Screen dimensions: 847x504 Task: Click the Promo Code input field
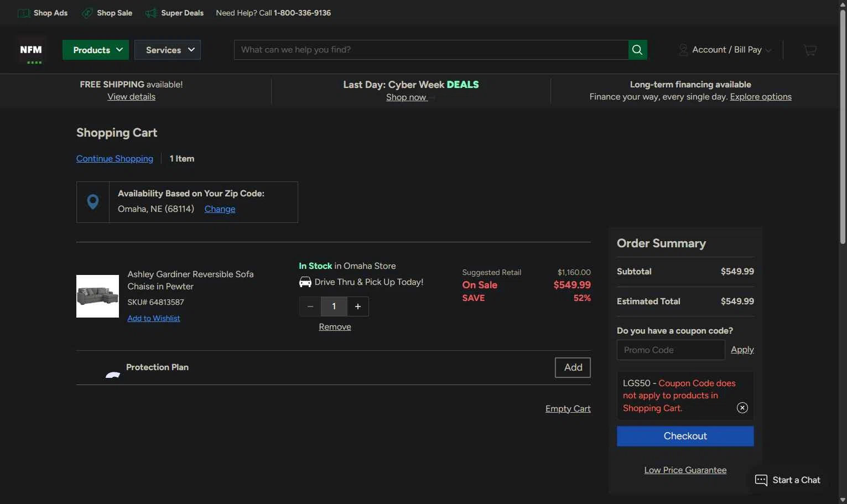[x=671, y=350]
